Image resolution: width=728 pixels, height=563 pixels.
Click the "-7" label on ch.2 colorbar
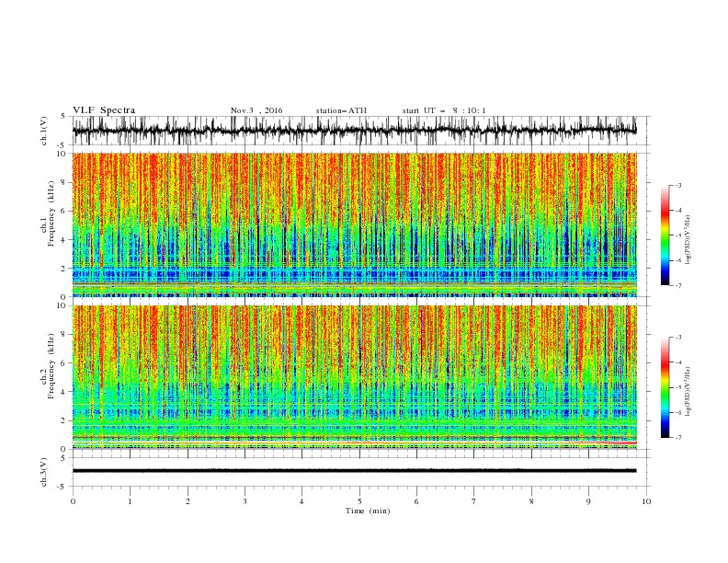coord(677,438)
